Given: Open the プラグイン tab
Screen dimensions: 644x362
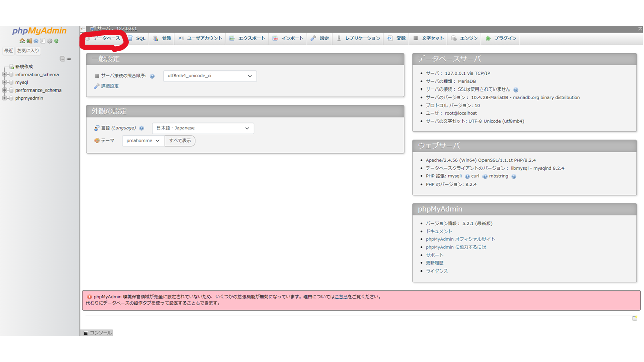Looking at the screenshot, I should click(x=501, y=38).
